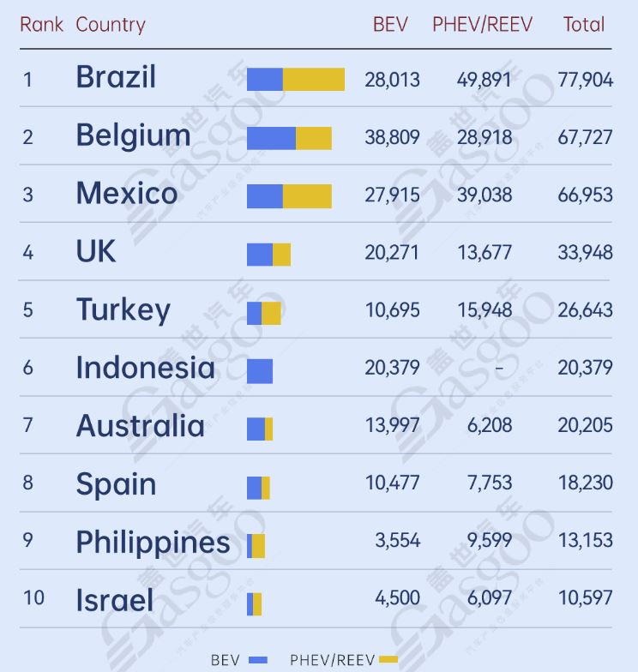Screen dimensions: 638x672
Task: Click Indonesia's blue BEV bar
Action: pos(260,370)
